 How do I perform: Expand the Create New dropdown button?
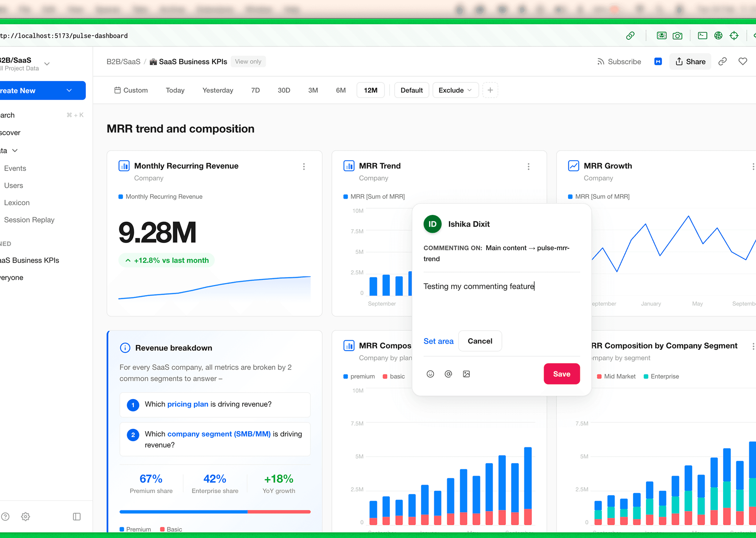coord(69,91)
